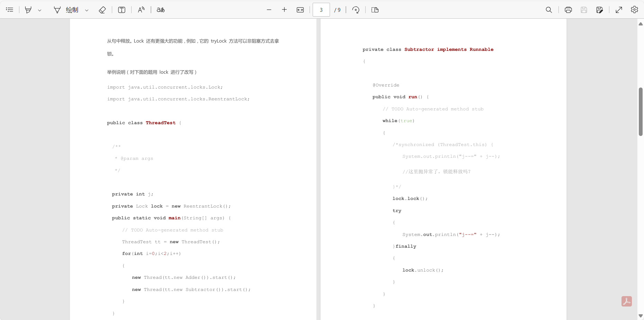Viewport: 644px width, 320px height.
Task: Click the save disk icon
Action: pyautogui.click(x=584, y=10)
